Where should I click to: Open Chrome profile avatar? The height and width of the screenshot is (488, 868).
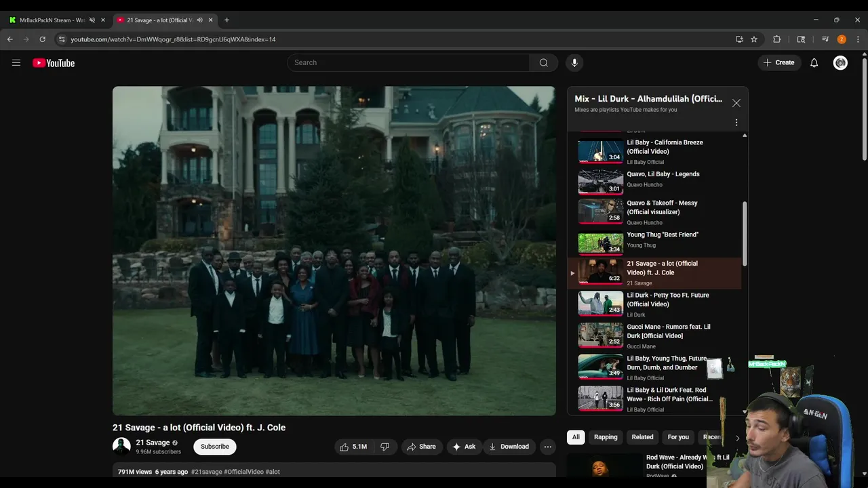point(842,39)
